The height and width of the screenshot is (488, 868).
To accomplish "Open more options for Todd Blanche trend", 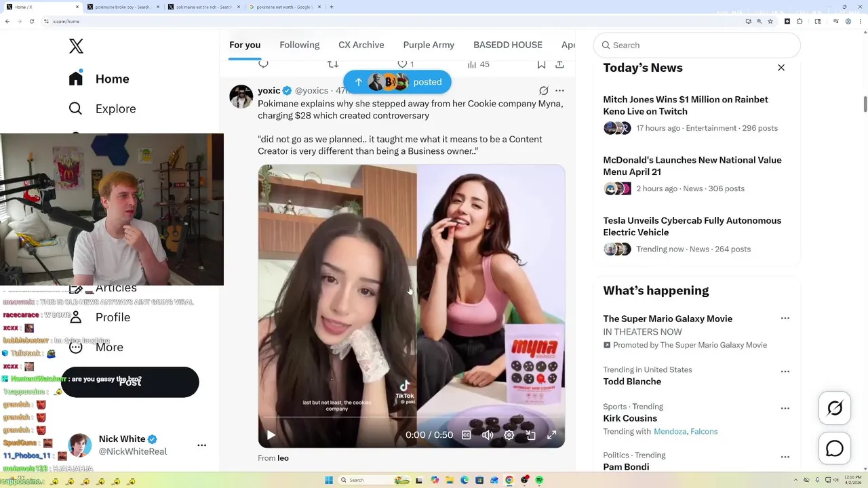I will pyautogui.click(x=785, y=371).
